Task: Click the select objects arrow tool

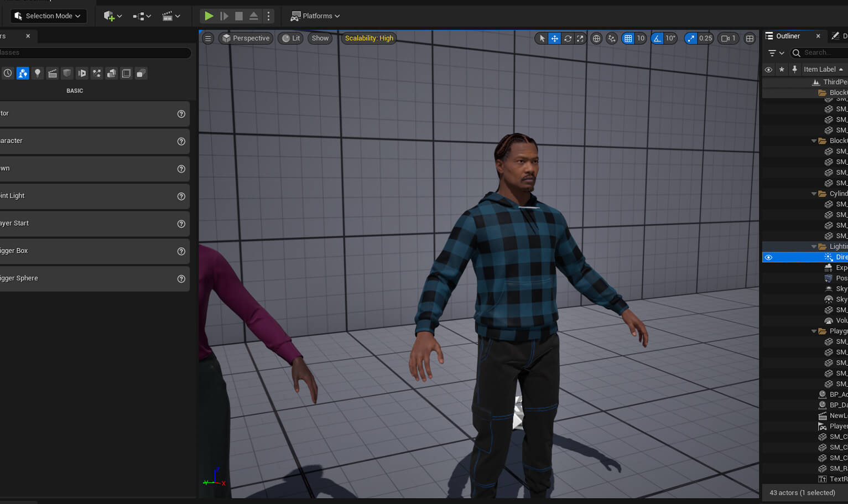Action: (x=542, y=38)
